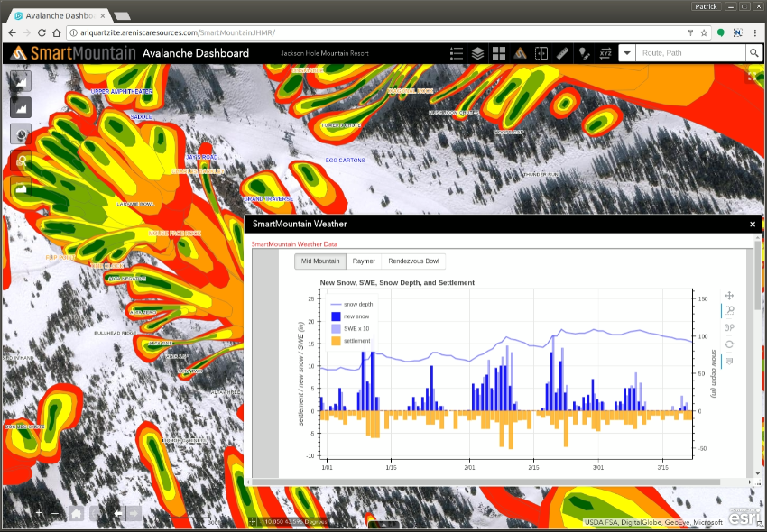Click the Patrick profile button
767x532 pixels.
(x=706, y=6)
